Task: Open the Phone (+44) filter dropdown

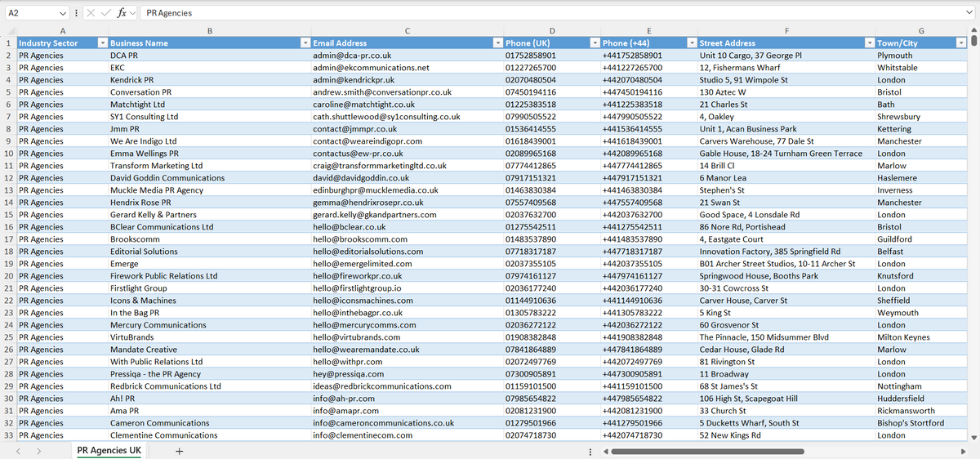Action: [692, 42]
